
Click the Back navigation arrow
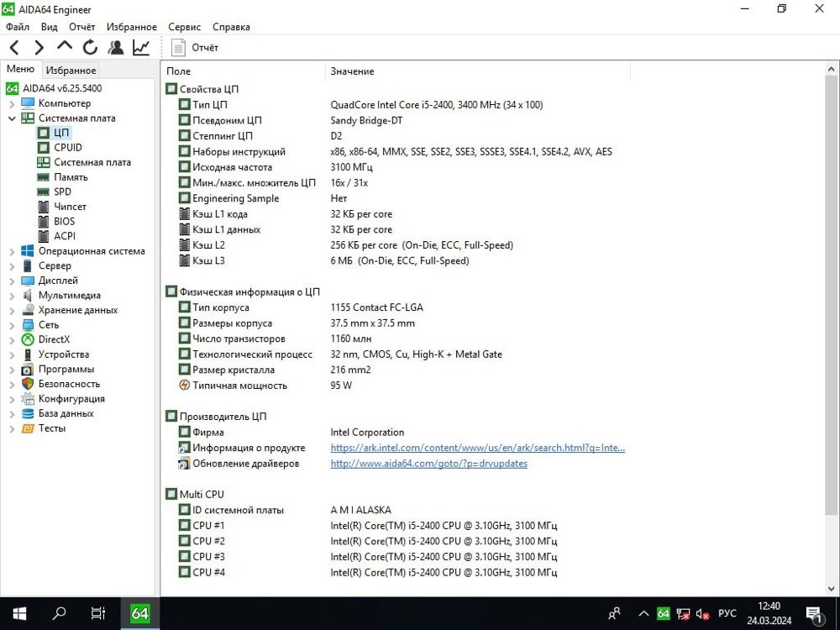coord(14,48)
